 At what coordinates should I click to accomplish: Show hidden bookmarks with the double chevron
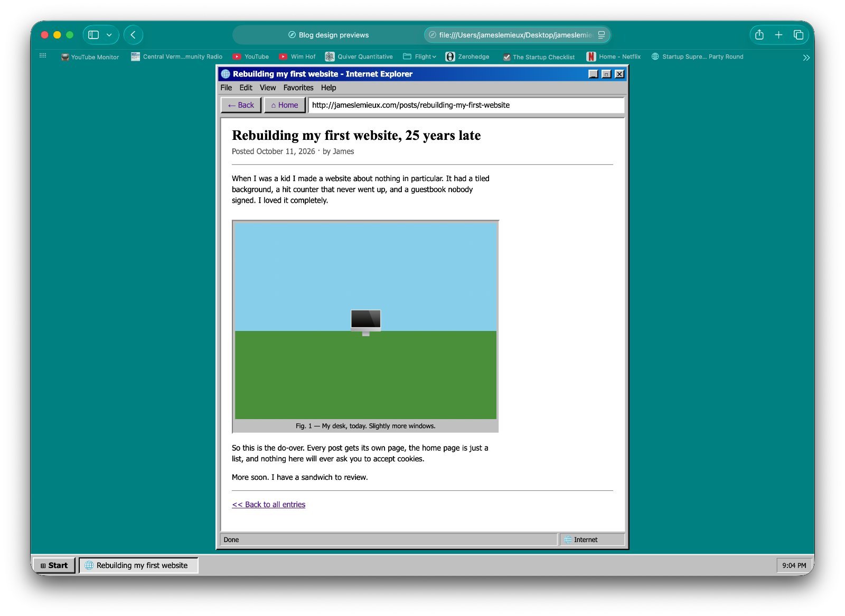click(x=806, y=58)
